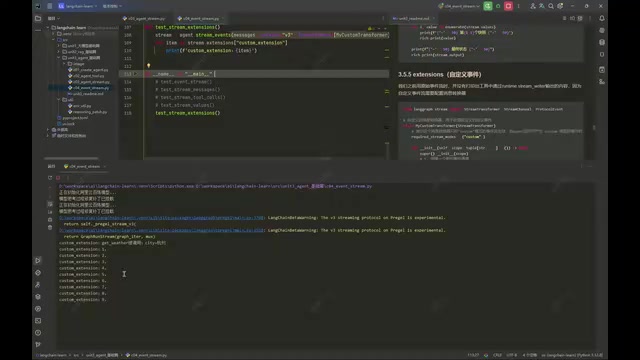
Task: Open the Code With Me people icon
Action: pyautogui.click(x=533, y=6)
